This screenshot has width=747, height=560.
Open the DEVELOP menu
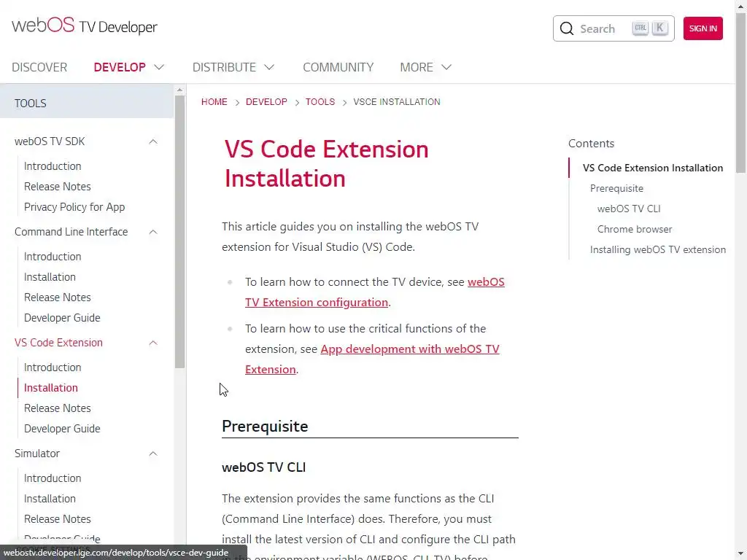click(x=120, y=67)
